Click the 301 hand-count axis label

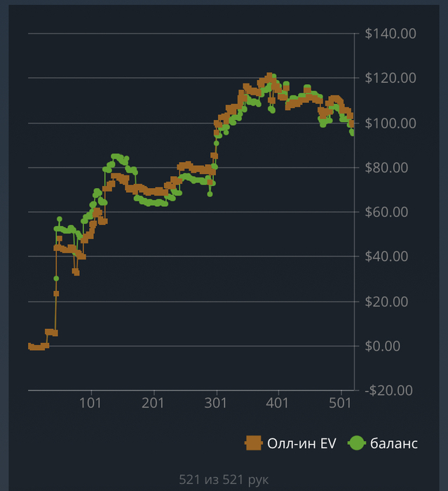tap(215, 403)
